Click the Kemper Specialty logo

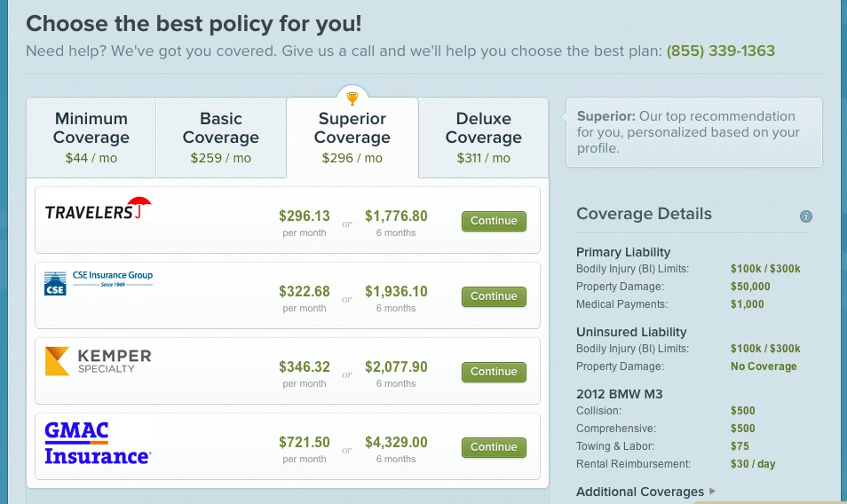coord(98,361)
